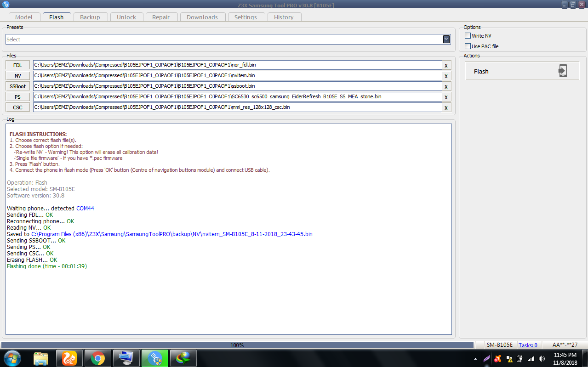Image resolution: width=588 pixels, height=367 pixels.
Task: Clear the PS file path
Action: [446, 97]
